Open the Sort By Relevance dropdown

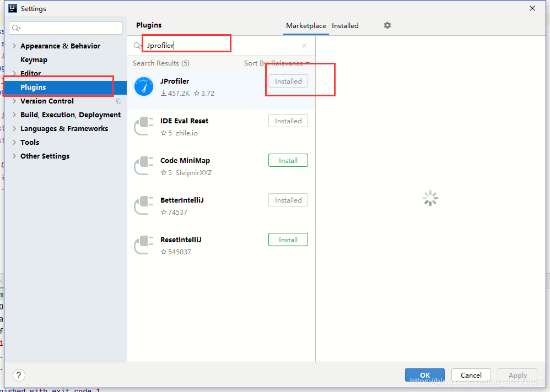(x=277, y=63)
